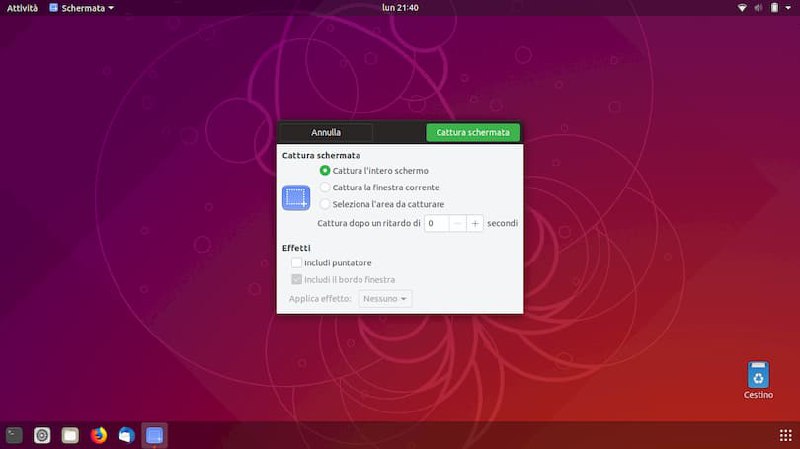
Task: Click the Cattura schermata section heading
Action: click(x=321, y=155)
